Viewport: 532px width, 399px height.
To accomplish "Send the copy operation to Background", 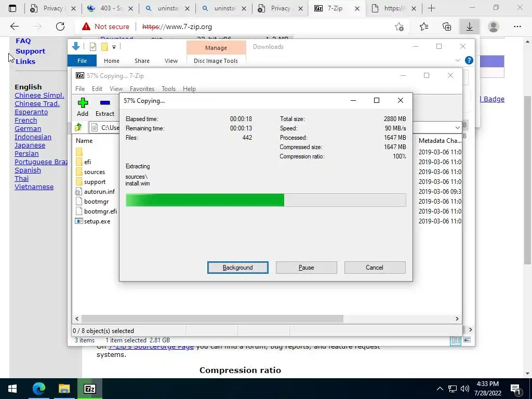I will [x=238, y=268].
